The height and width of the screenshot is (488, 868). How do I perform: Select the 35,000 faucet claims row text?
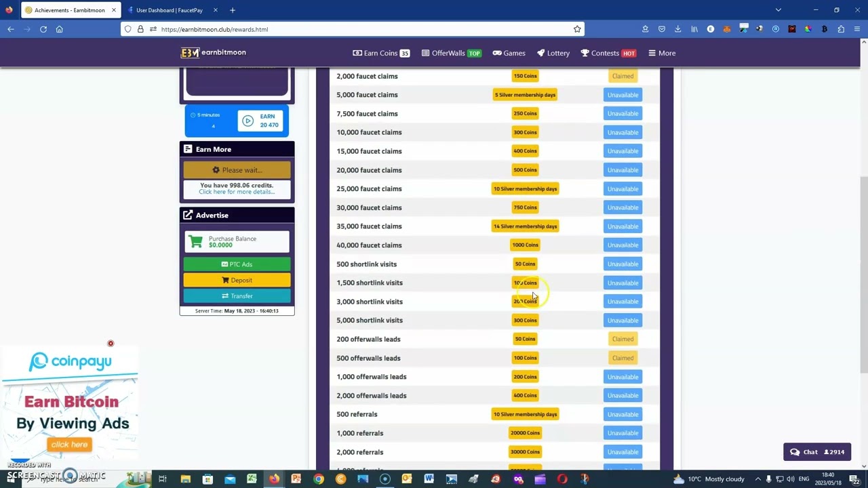click(369, 226)
